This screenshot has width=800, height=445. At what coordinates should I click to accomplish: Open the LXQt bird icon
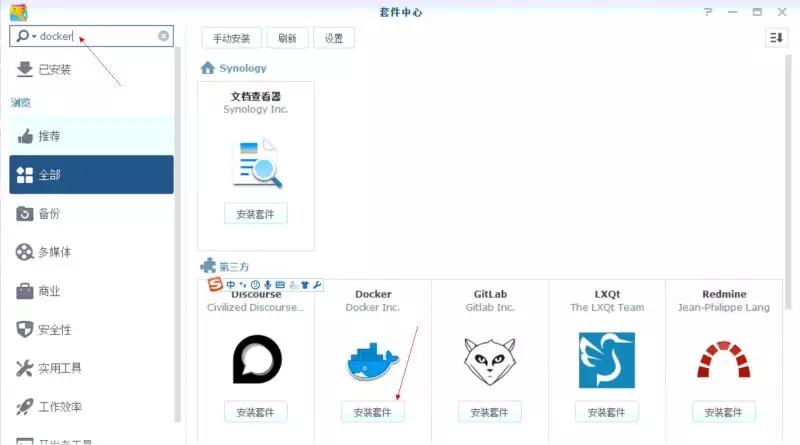coord(607,360)
